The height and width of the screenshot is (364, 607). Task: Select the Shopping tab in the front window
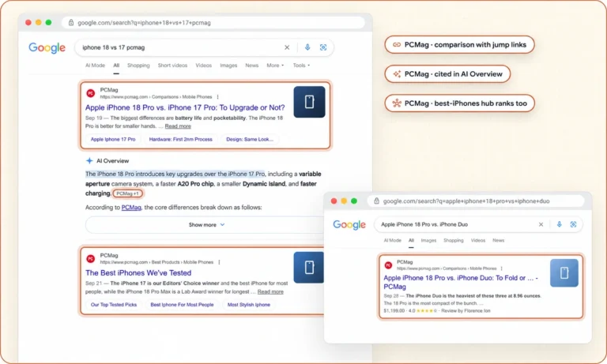click(x=454, y=240)
